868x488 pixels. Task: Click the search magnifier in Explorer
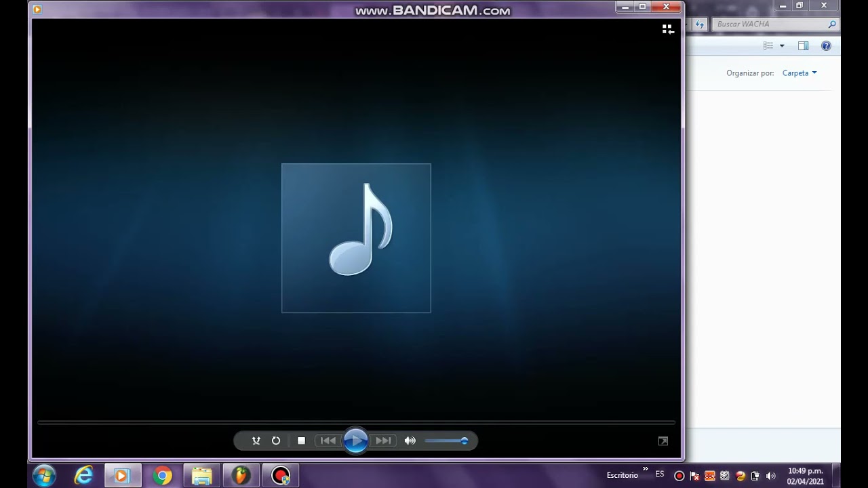832,24
